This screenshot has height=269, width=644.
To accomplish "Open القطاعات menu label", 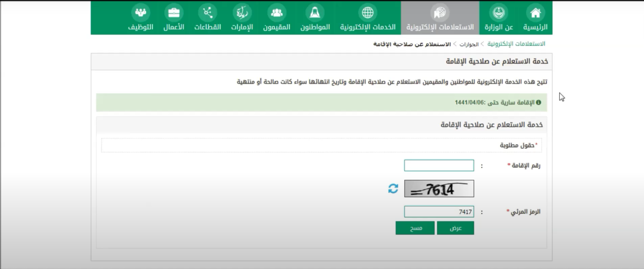I will point(208,27).
